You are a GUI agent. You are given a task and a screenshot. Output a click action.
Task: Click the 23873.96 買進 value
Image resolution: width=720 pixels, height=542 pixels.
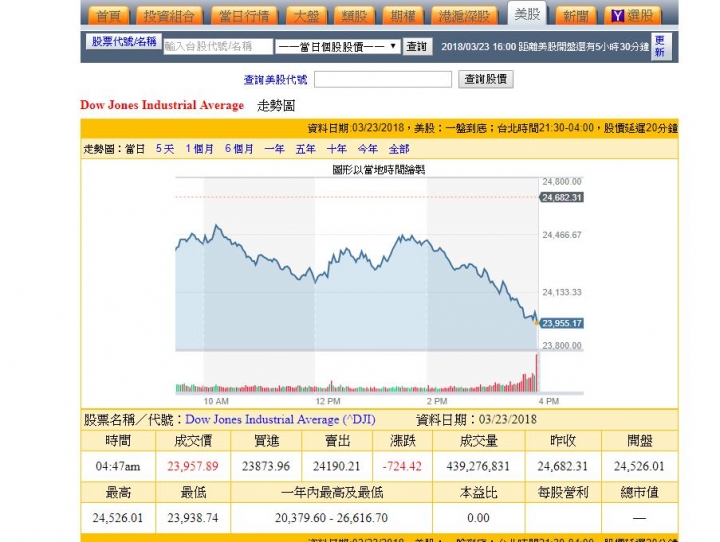(266, 466)
